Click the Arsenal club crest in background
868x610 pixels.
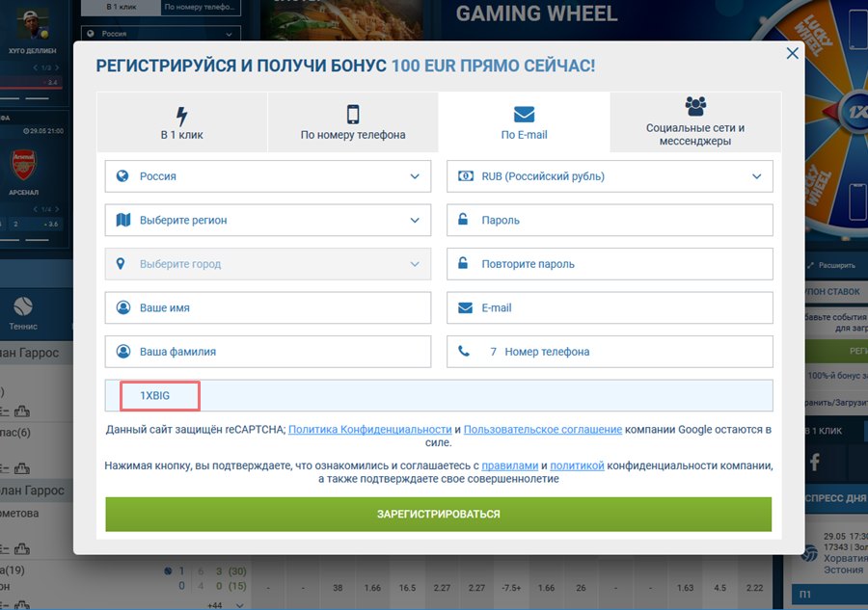point(23,164)
